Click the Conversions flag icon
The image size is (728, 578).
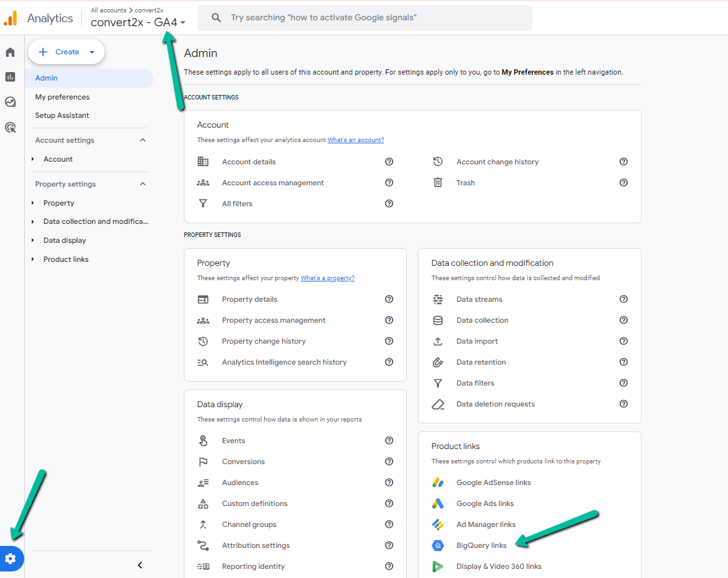(203, 462)
